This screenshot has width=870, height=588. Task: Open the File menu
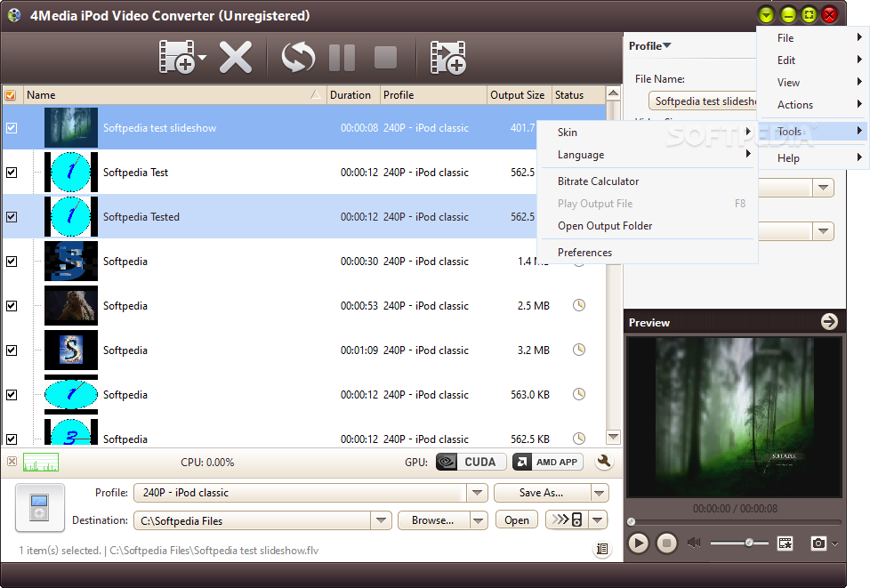point(812,37)
